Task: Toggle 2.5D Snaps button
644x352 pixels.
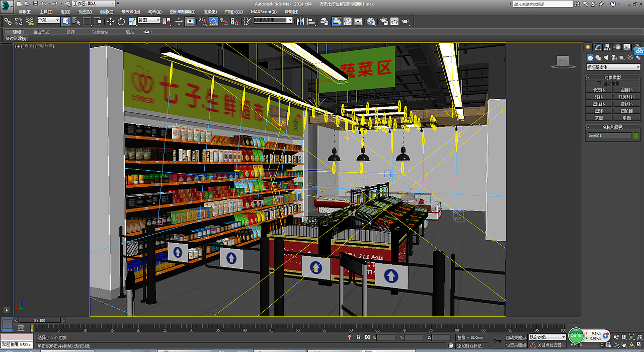Action: [202, 21]
